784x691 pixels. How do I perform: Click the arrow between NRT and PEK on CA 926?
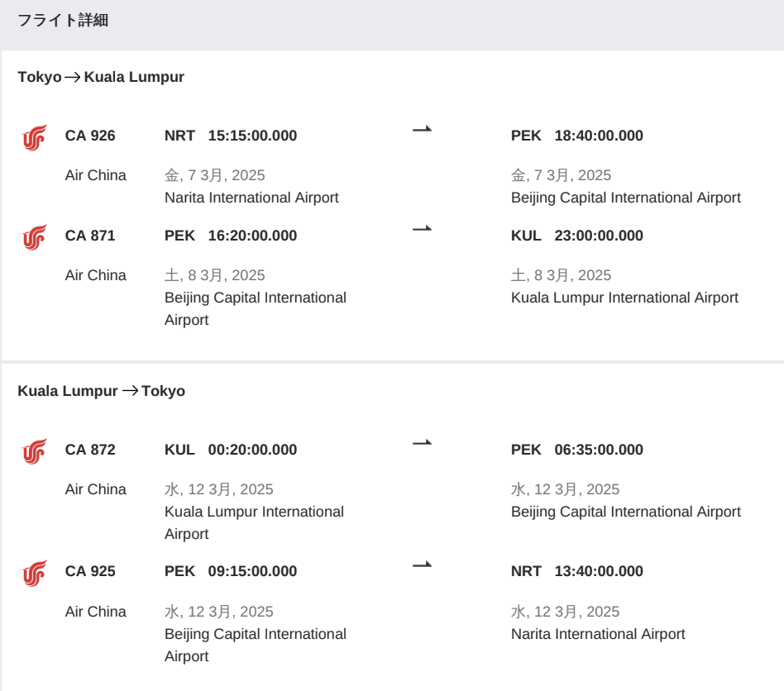click(422, 129)
